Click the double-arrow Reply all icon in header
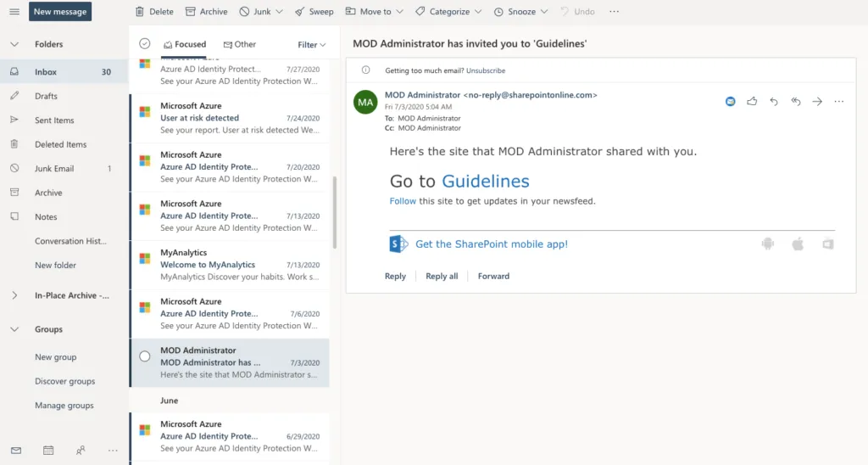 click(x=795, y=102)
